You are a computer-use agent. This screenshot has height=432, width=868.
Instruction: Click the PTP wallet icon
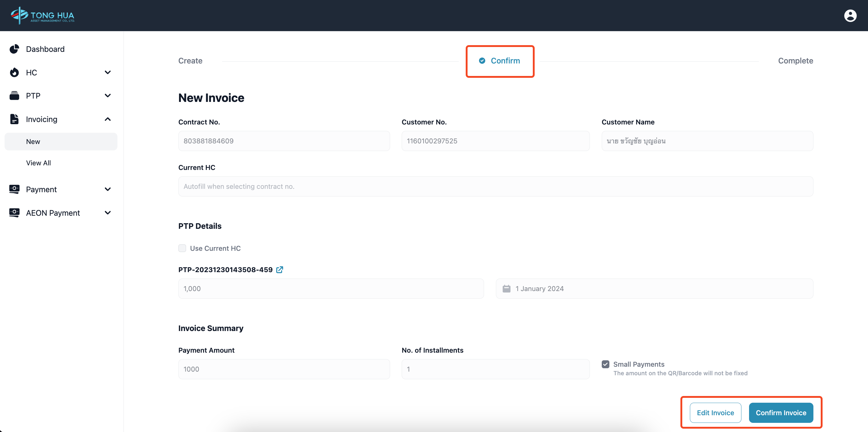pyautogui.click(x=14, y=96)
